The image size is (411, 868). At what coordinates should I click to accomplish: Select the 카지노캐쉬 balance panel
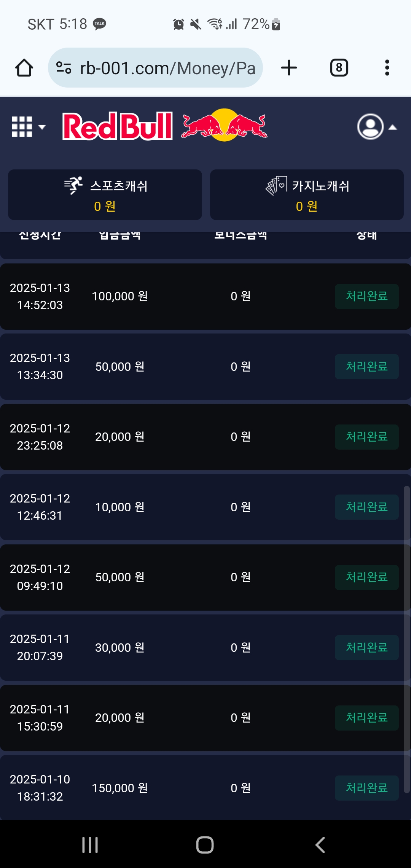(307, 195)
